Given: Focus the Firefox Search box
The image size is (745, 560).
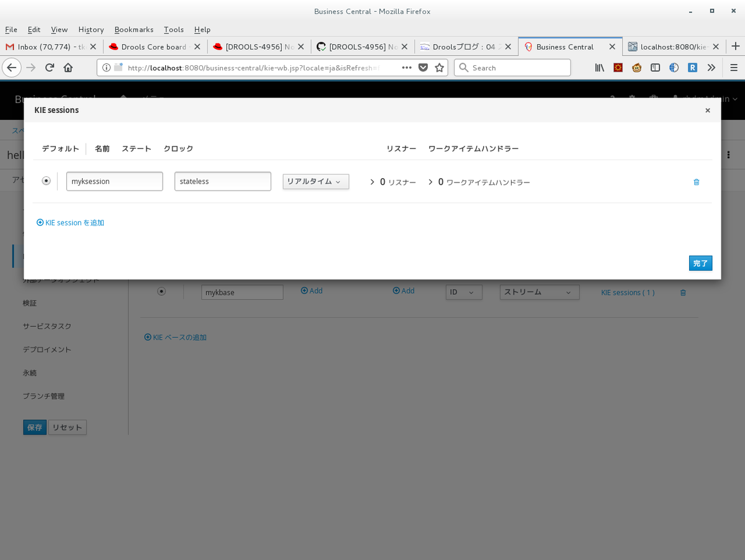Looking at the screenshot, I should click(x=512, y=68).
